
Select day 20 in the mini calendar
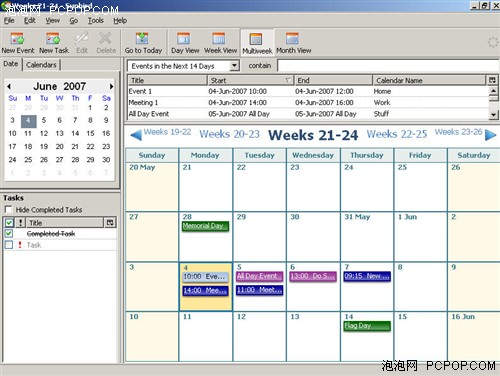(59, 147)
